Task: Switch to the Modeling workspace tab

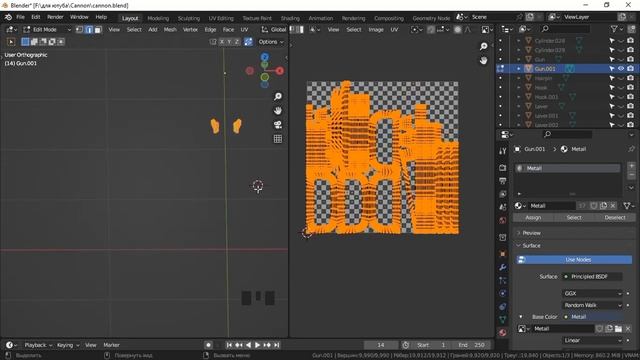Action: [158, 18]
